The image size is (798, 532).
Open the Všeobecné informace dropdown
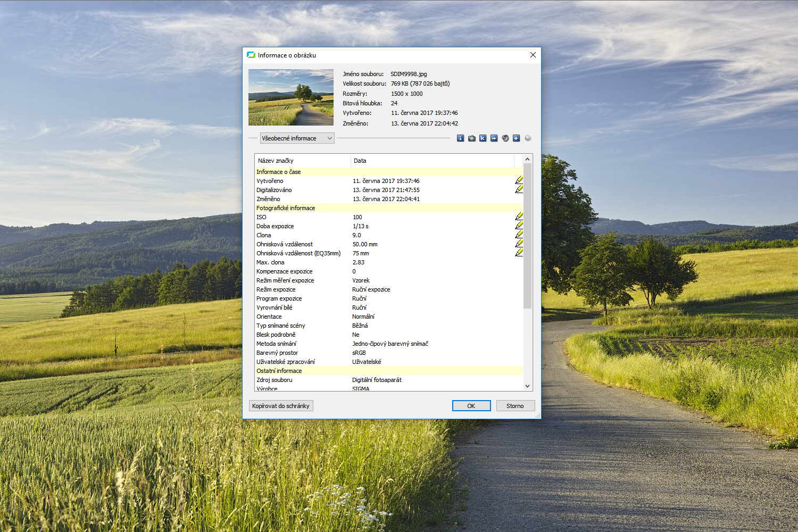297,138
